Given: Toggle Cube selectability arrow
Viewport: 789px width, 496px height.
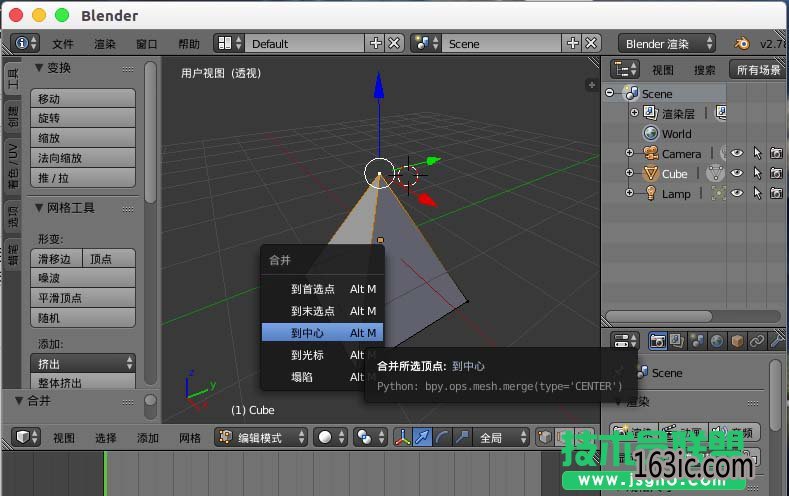Looking at the screenshot, I should click(x=757, y=173).
